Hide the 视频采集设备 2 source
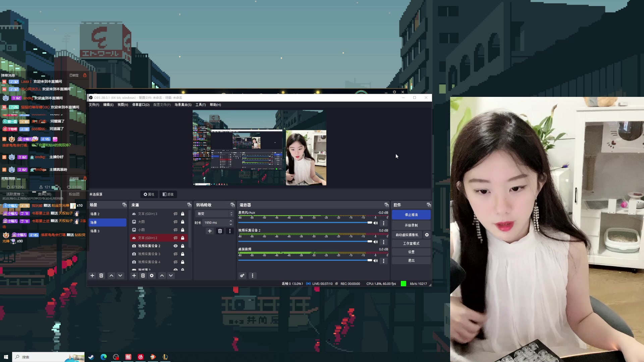Image resolution: width=644 pixels, height=362 pixels. [175, 246]
